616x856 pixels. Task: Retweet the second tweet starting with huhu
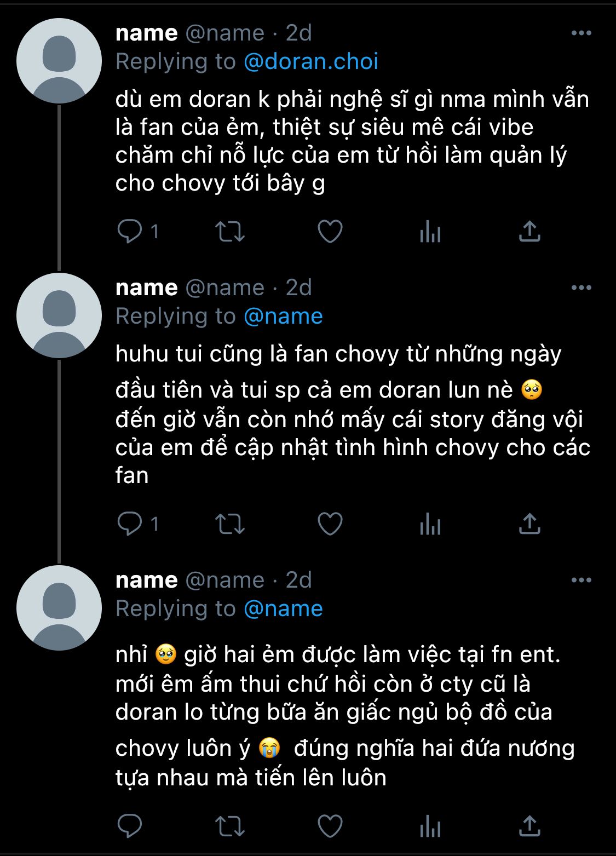[x=229, y=524]
